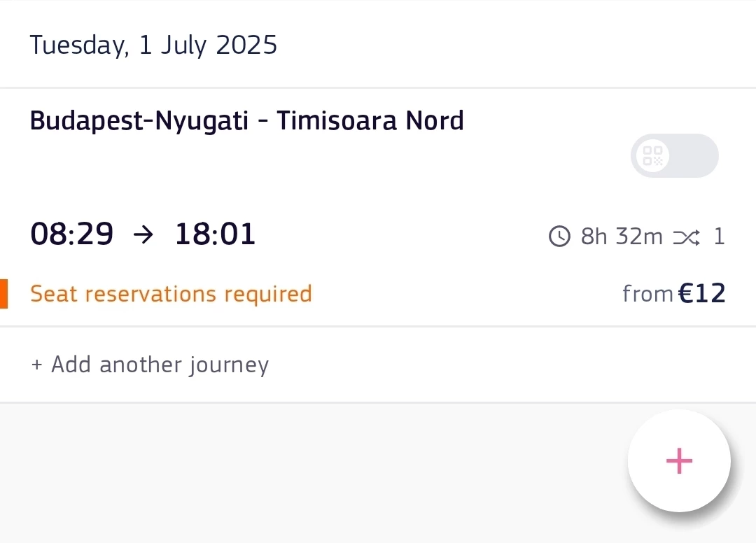Select the Seat reservations required notice
756x543 pixels.
pyautogui.click(x=171, y=293)
